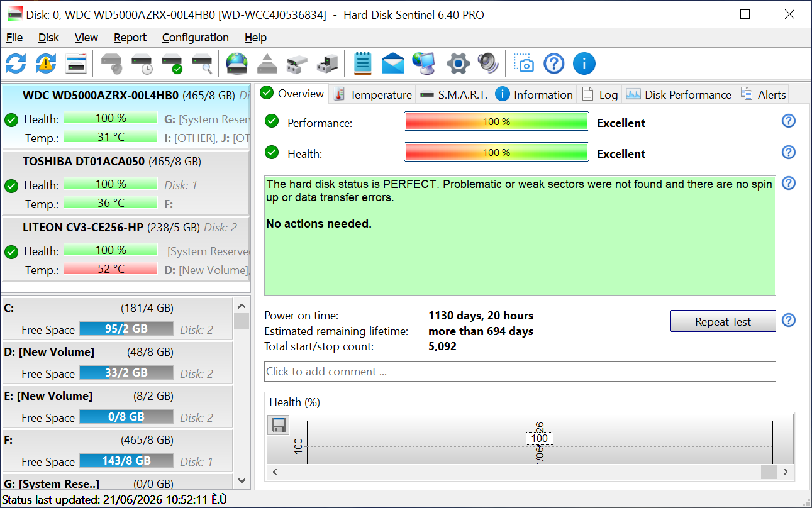Click the floppy disk save icon on the graph

278,425
